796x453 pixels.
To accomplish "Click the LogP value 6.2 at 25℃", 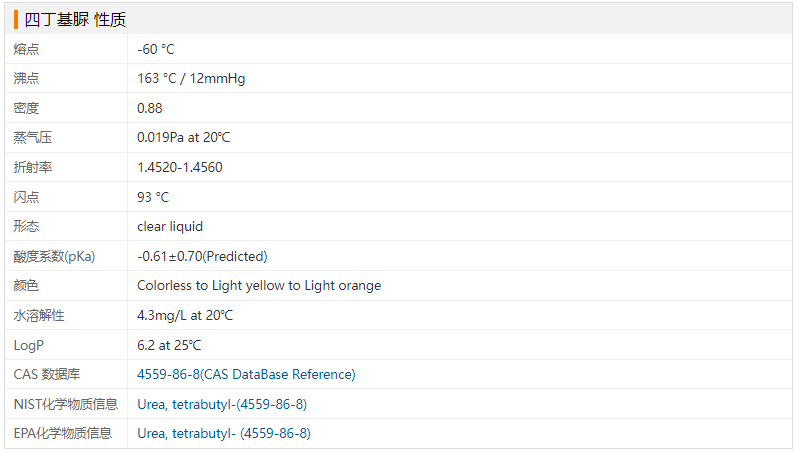I will click(169, 345).
